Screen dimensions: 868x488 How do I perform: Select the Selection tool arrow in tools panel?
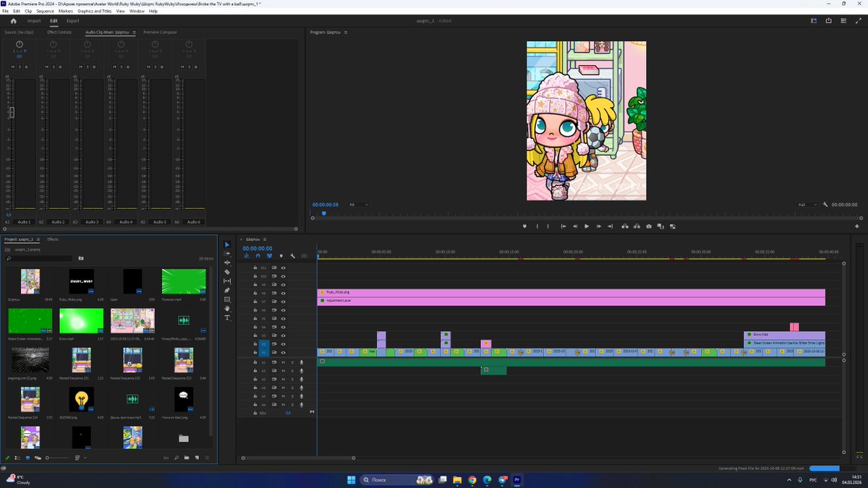tap(227, 245)
